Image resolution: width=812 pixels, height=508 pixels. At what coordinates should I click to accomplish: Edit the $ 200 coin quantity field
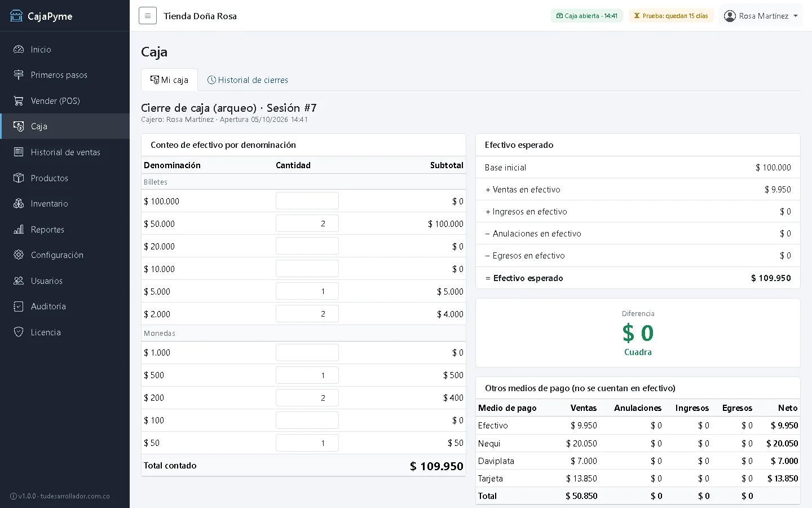307,397
